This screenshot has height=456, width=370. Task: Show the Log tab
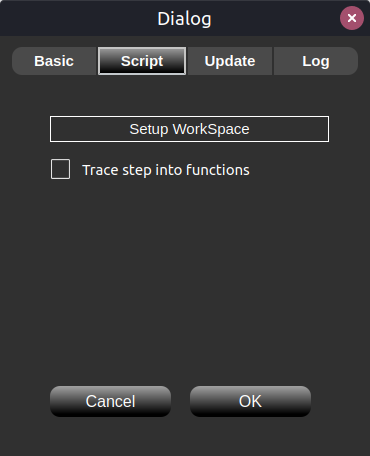coord(316,61)
